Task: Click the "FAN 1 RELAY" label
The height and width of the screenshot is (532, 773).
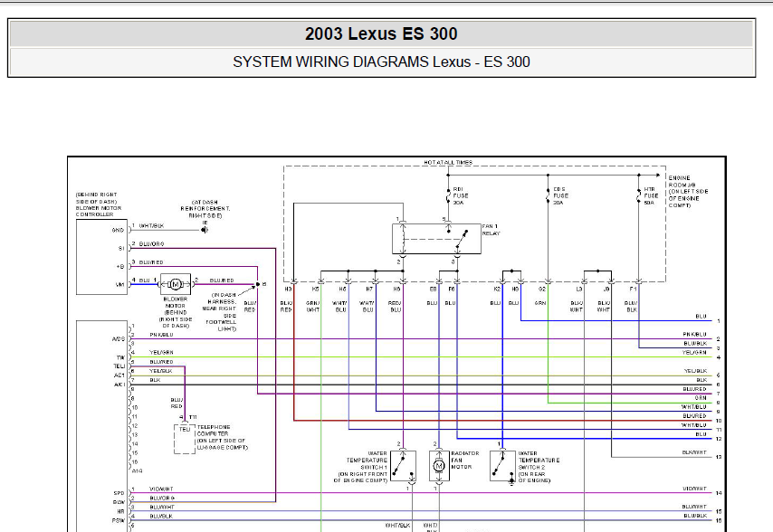Action: click(x=491, y=230)
